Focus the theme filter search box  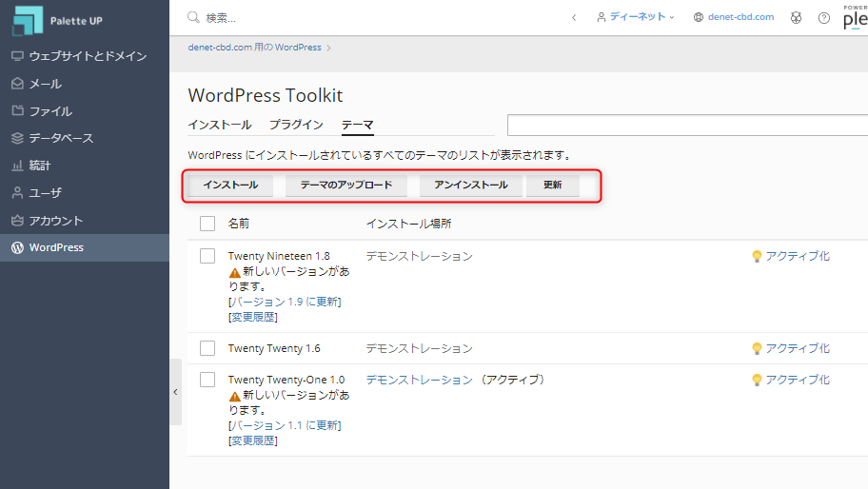pyautogui.click(x=687, y=125)
